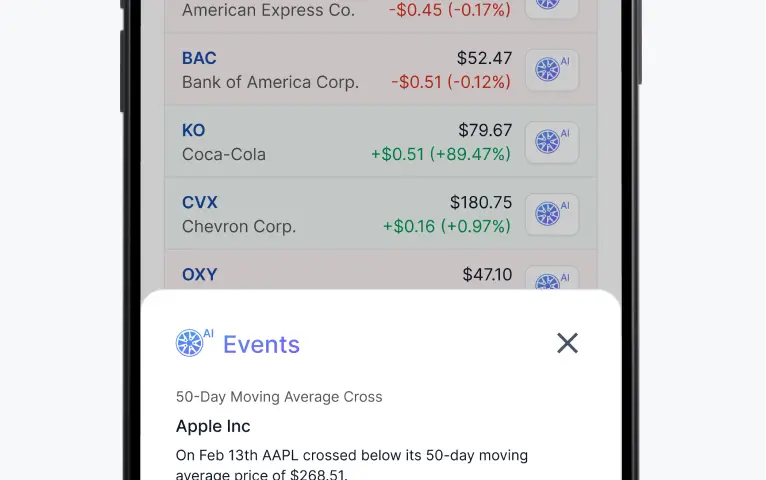Click the AI logo beside Events heading
Screen dimensions: 766x480
pyautogui.click(x=194, y=342)
